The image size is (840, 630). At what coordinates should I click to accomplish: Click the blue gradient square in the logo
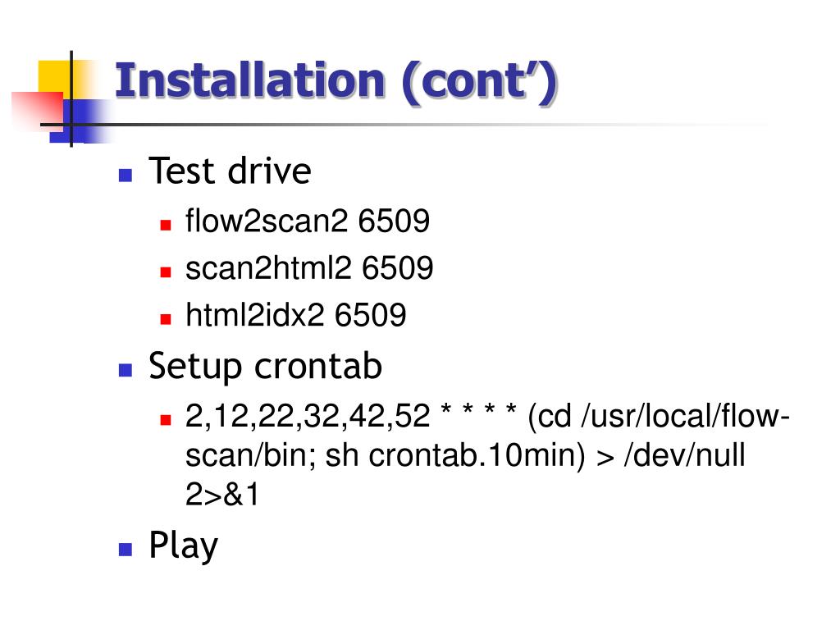point(80,121)
